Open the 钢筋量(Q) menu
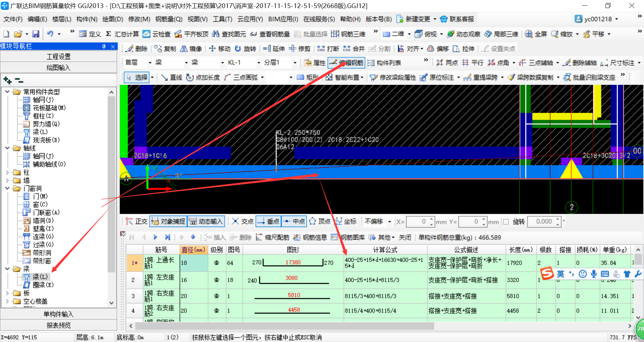644x342 pixels. [x=169, y=19]
